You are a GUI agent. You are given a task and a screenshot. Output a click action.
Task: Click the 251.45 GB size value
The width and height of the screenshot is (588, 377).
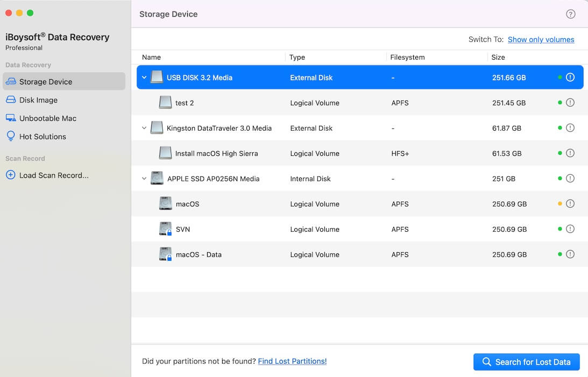point(509,103)
